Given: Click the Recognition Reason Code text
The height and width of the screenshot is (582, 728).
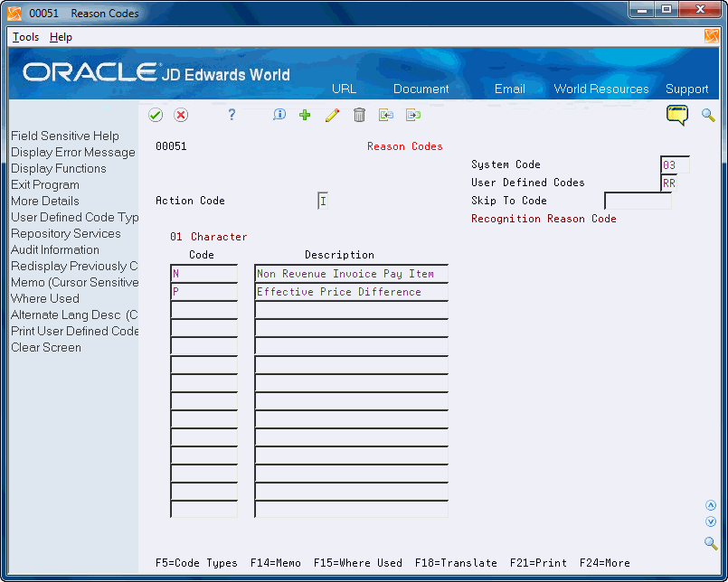Looking at the screenshot, I should click(x=544, y=219).
